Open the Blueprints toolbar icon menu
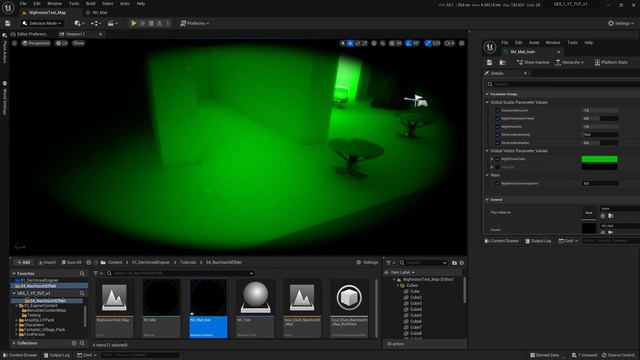 (96, 23)
